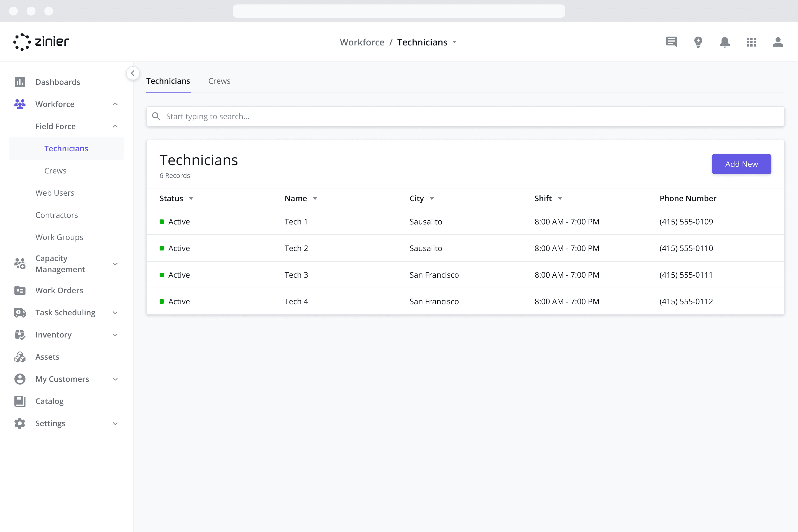Switch to the Crews tab
Viewport: 798px width, 532px height.
pos(219,81)
